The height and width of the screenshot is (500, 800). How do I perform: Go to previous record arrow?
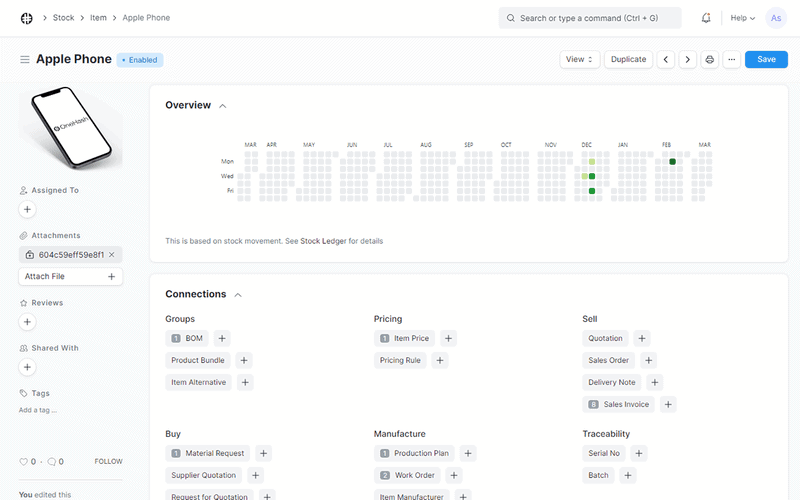tap(666, 60)
